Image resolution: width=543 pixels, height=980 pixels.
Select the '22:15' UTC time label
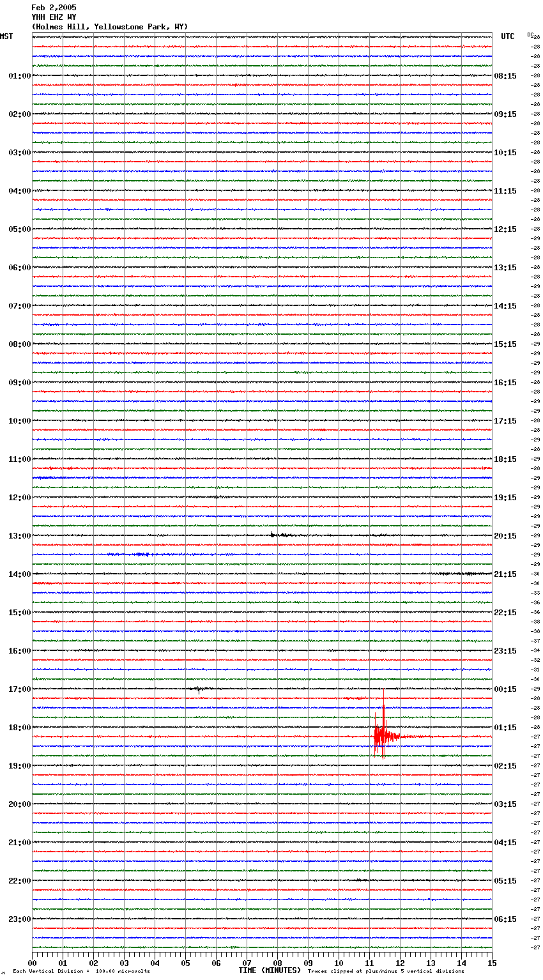coord(505,613)
